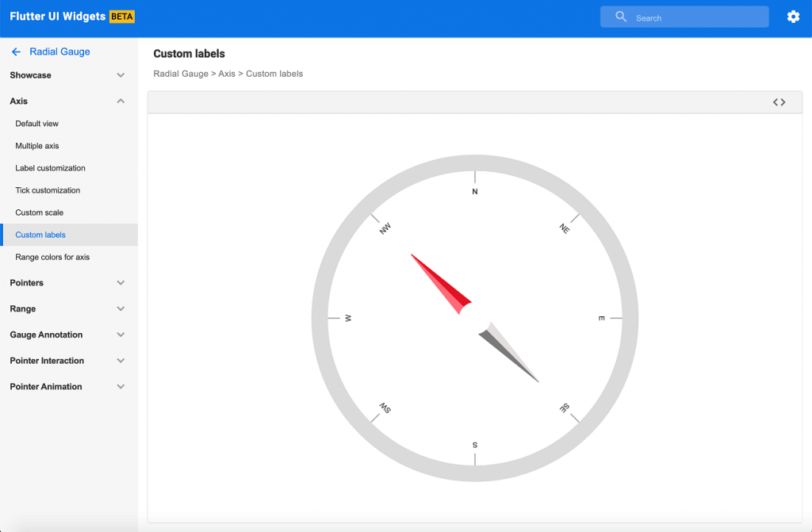Open the settings gear in the top bar

coord(793,16)
